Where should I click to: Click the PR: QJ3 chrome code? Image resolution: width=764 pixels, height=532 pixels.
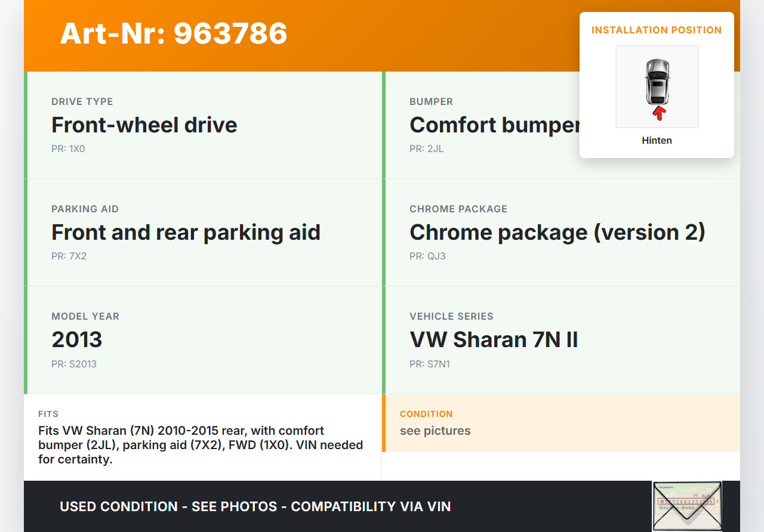tap(427, 256)
